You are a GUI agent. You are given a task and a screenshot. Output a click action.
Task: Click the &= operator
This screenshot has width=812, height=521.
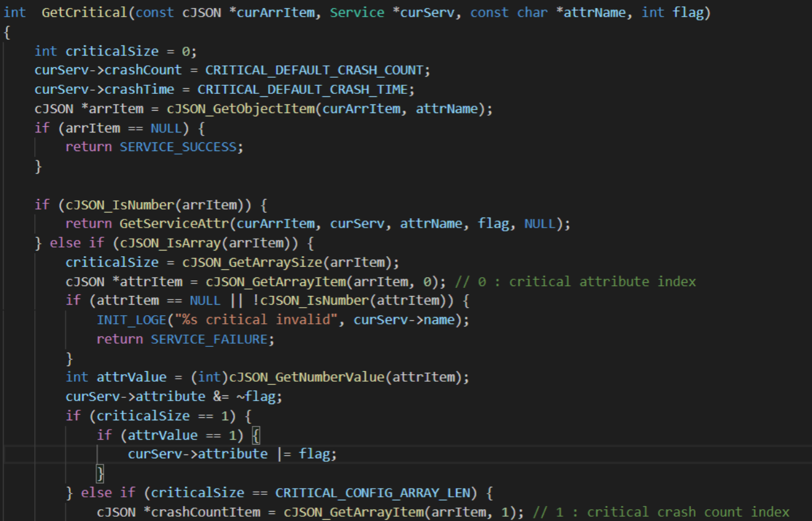coord(221,397)
